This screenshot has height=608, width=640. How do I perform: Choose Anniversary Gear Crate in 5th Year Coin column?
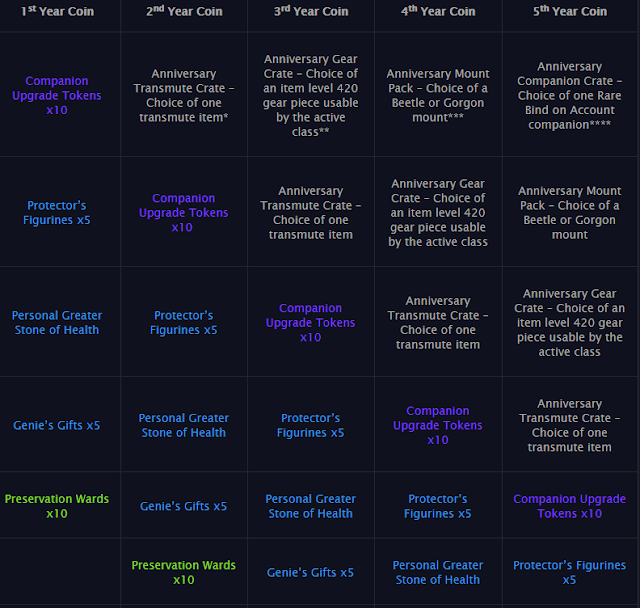click(570, 323)
